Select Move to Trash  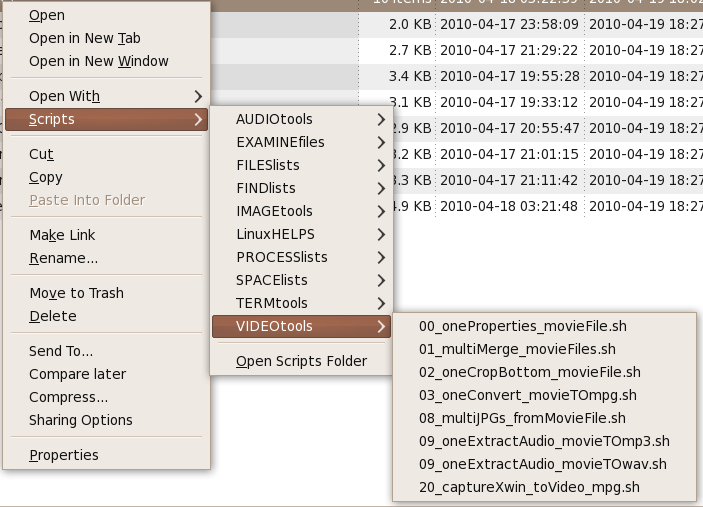(x=76, y=293)
